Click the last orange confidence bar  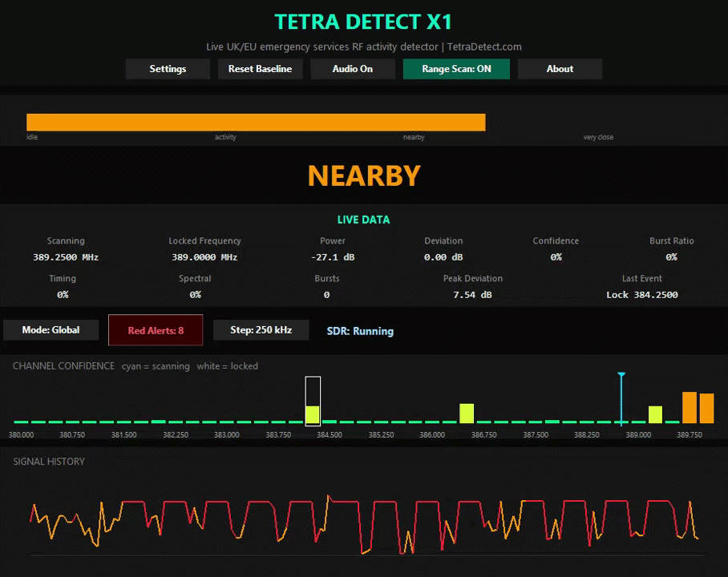706,408
